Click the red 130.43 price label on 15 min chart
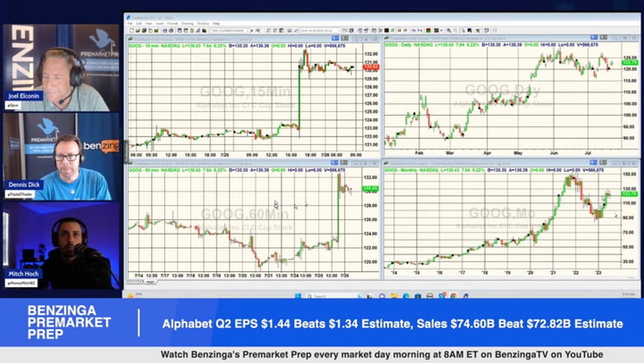Image resolution: width=644 pixels, height=363 pixels. tap(371, 67)
